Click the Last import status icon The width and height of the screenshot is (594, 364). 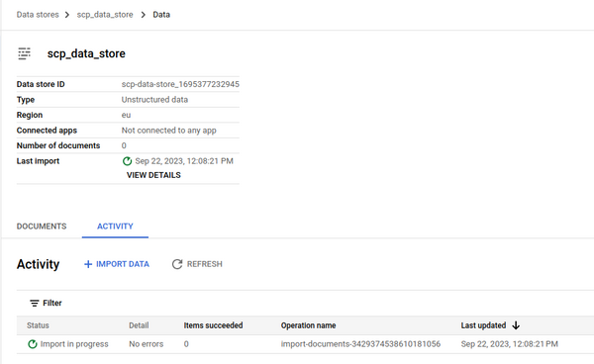(x=127, y=161)
